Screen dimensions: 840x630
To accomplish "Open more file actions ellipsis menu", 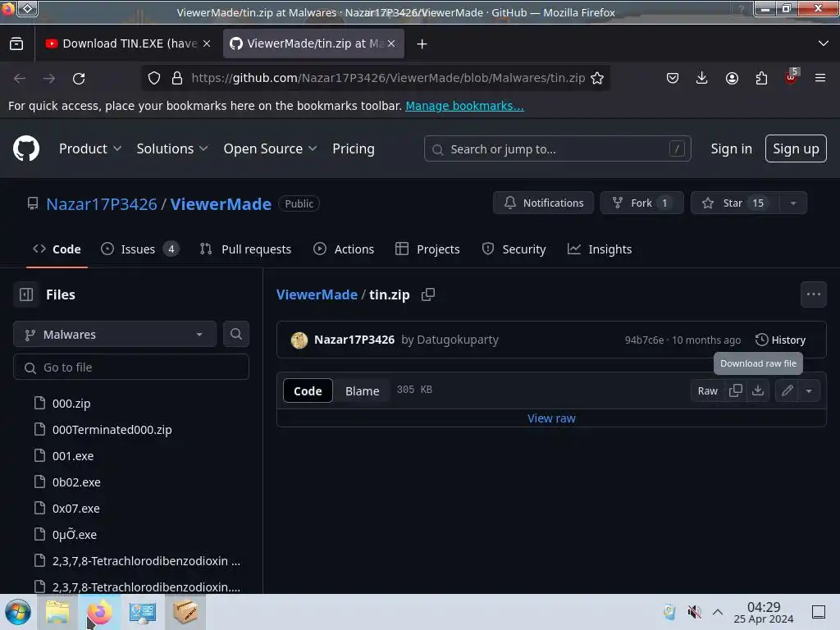I will click(x=813, y=294).
